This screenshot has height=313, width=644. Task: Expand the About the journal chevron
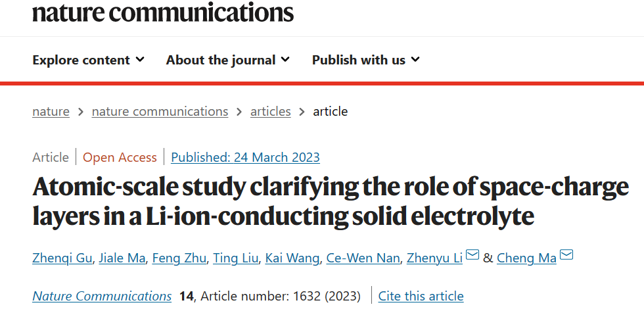pyautogui.click(x=285, y=60)
